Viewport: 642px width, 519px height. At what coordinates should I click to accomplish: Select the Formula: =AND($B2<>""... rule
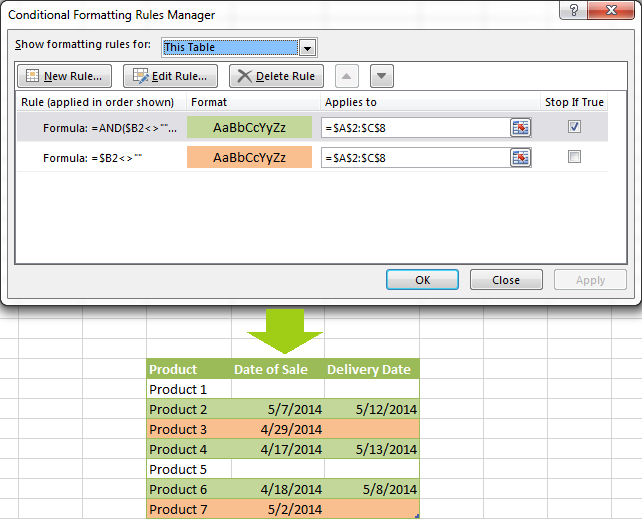pyautogui.click(x=110, y=128)
